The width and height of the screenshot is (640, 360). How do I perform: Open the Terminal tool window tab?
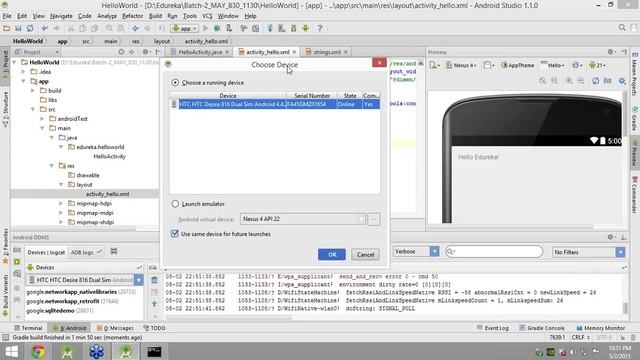tap(28, 328)
